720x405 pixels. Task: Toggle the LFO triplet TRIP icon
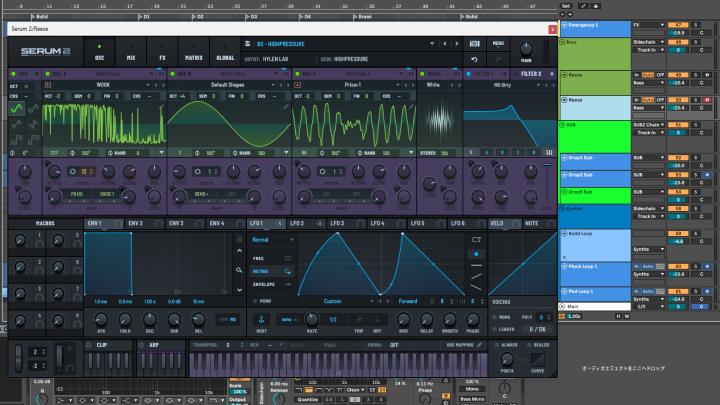359,319
